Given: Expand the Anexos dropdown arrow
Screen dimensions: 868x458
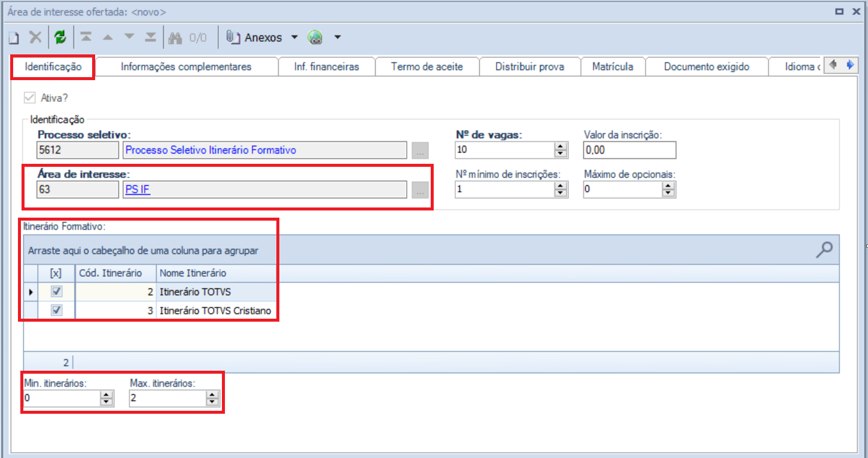Looking at the screenshot, I should (294, 38).
